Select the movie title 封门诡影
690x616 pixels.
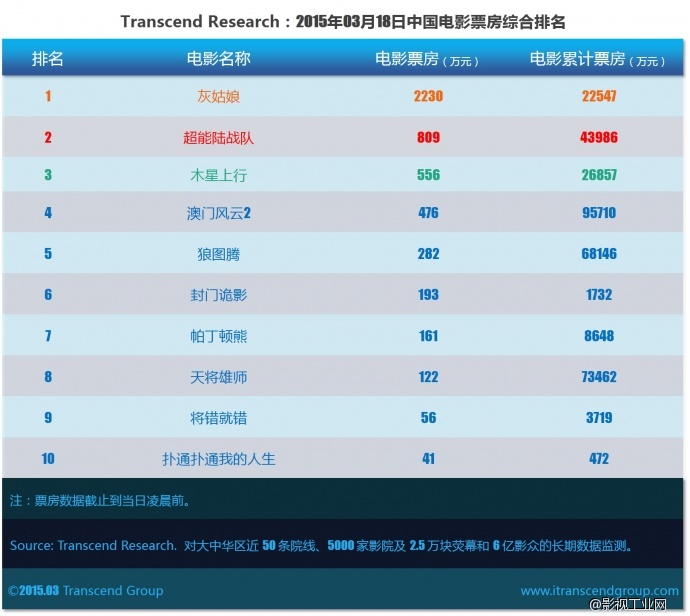[218, 295]
